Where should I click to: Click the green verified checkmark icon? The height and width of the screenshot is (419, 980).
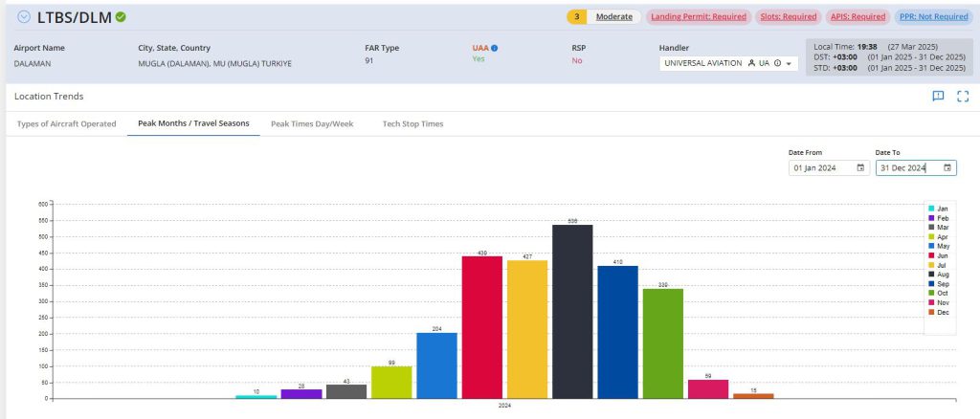(x=121, y=17)
